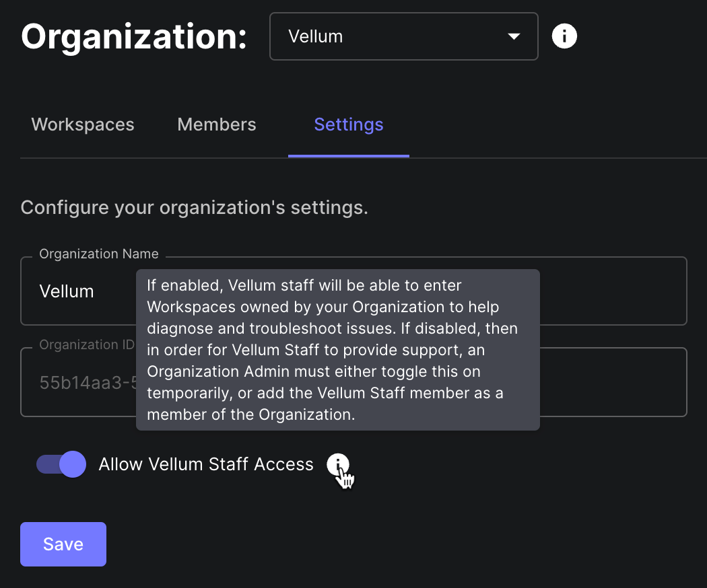Viewport: 707px width, 588px height.
Task: Open the Organization selector showing Vellum
Action: point(403,36)
